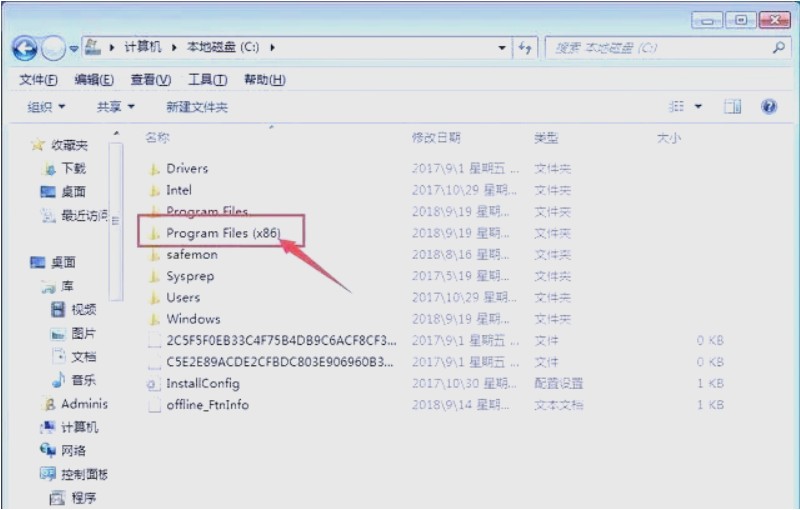Select 下载 in the favorites sidebar
800x510 pixels.
click(x=73, y=169)
